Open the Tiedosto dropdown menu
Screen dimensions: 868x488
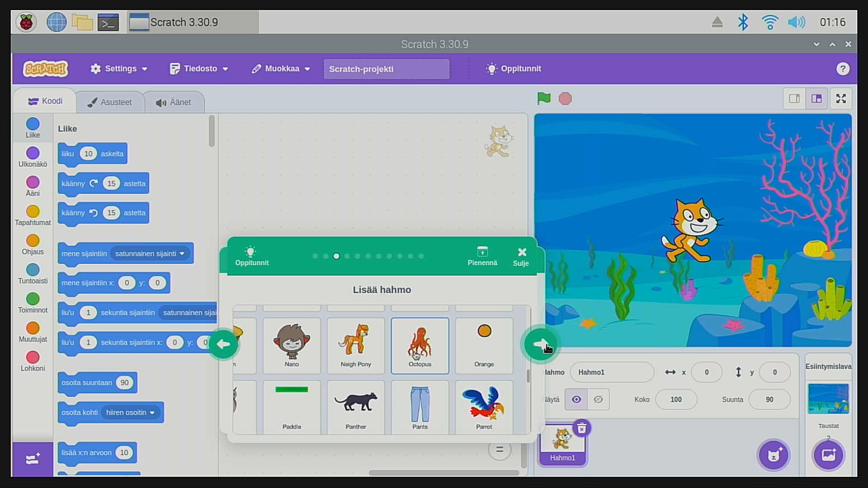point(199,69)
